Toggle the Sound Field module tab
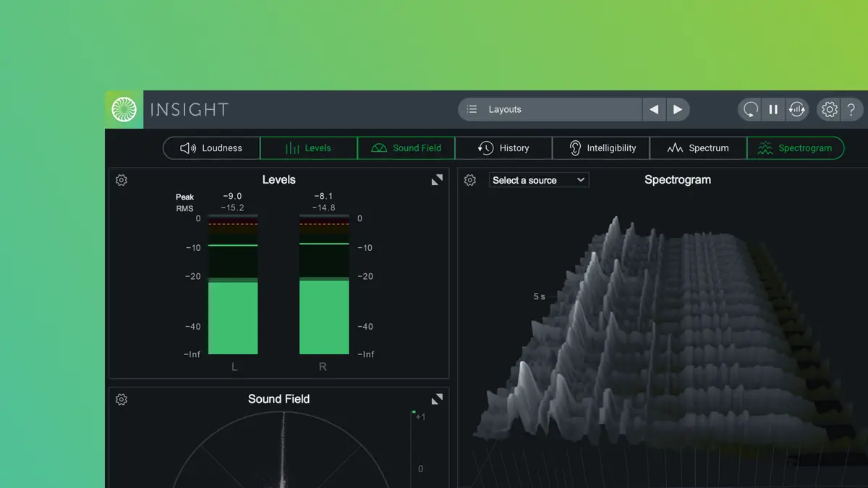This screenshot has height=488, width=868. 406,147
